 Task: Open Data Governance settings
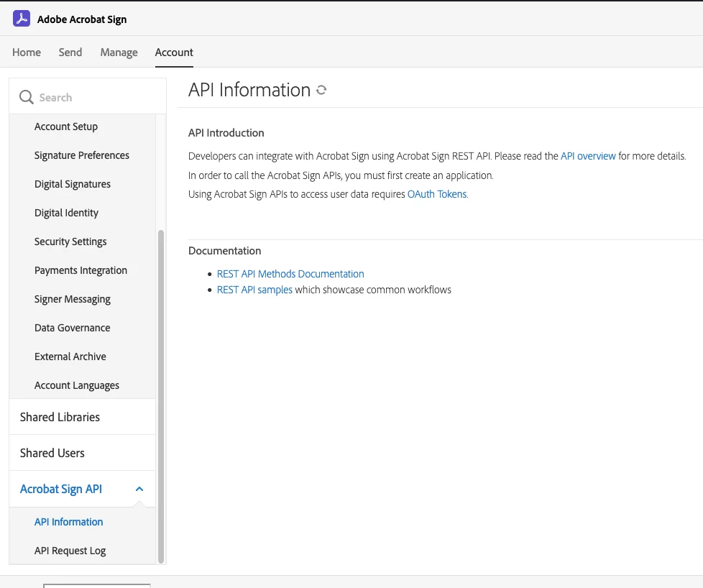coord(73,328)
